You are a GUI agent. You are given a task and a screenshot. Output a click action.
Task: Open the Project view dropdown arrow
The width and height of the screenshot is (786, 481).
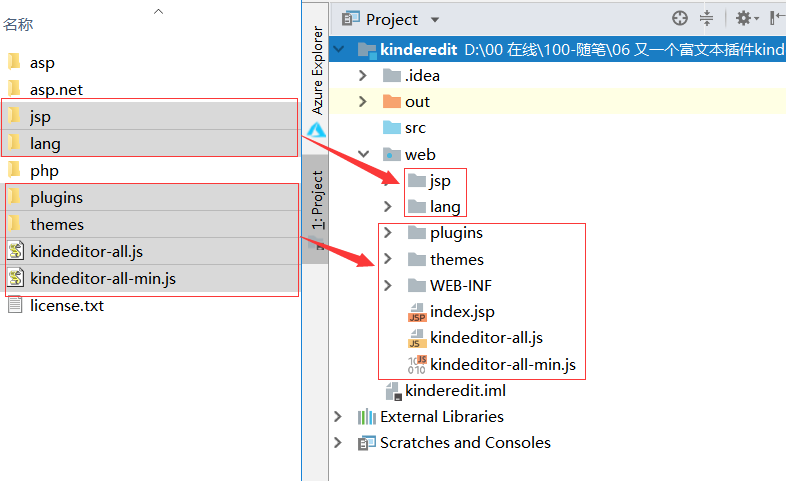435,20
